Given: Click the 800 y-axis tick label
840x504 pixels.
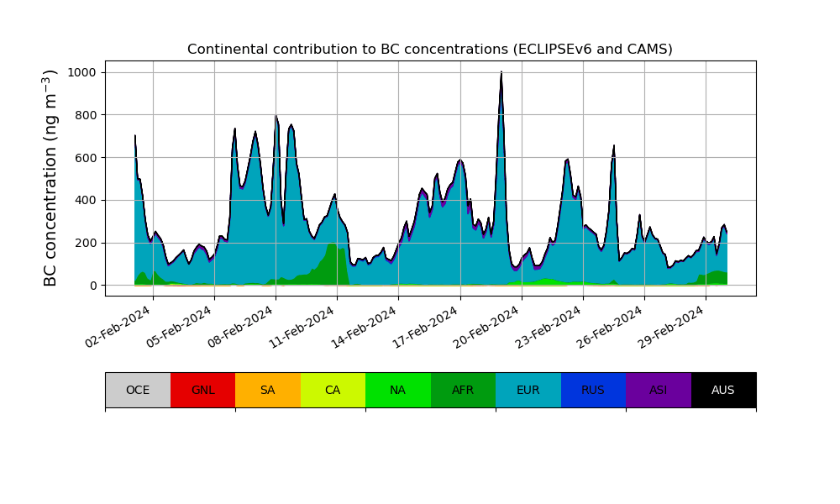Looking at the screenshot, I should coord(86,115).
